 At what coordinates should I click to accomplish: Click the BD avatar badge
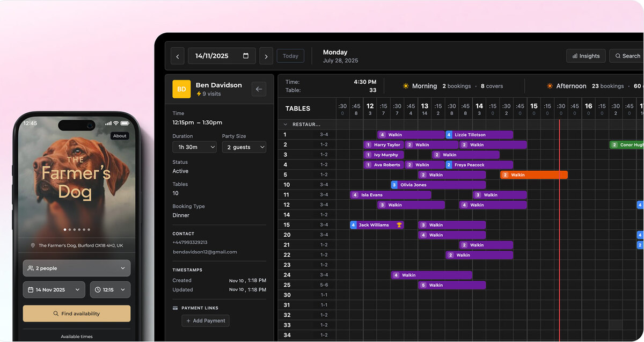[x=181, y=89]
